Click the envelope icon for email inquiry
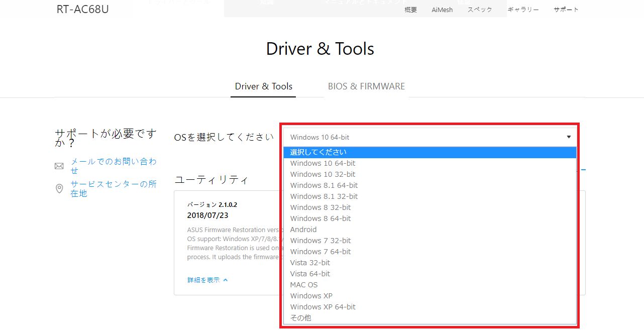This screenshot has width=644, height=333. click(x=59, y=166)
